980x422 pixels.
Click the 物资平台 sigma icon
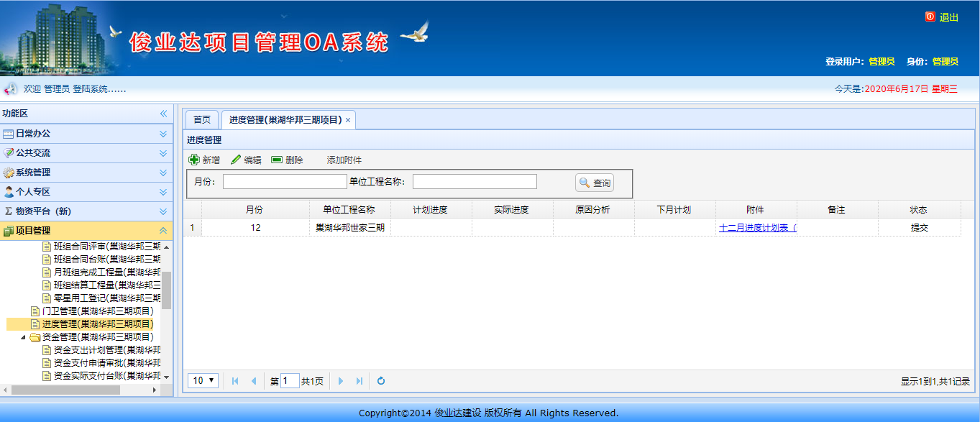tap(9, 211)
